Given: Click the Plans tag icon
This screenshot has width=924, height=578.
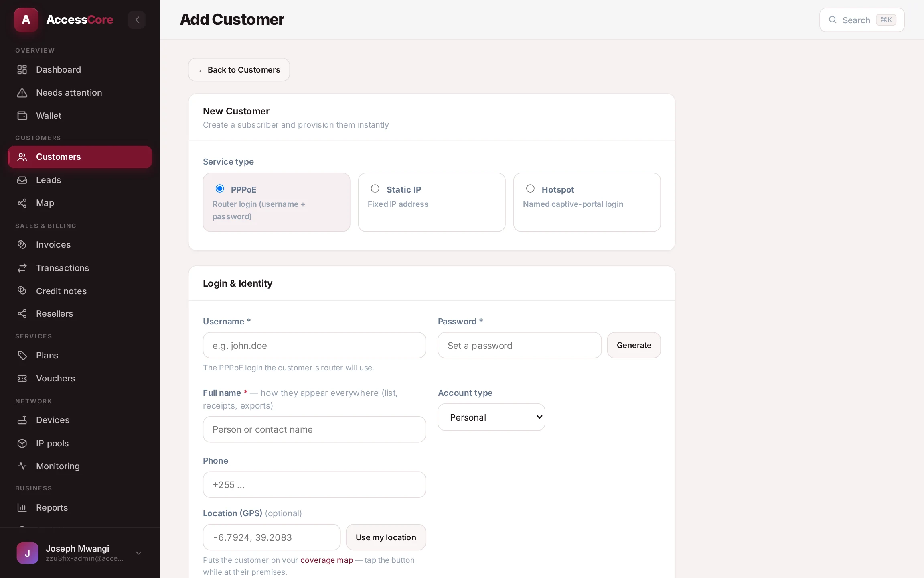Looking at the screenshot, I should pos(22,355).
